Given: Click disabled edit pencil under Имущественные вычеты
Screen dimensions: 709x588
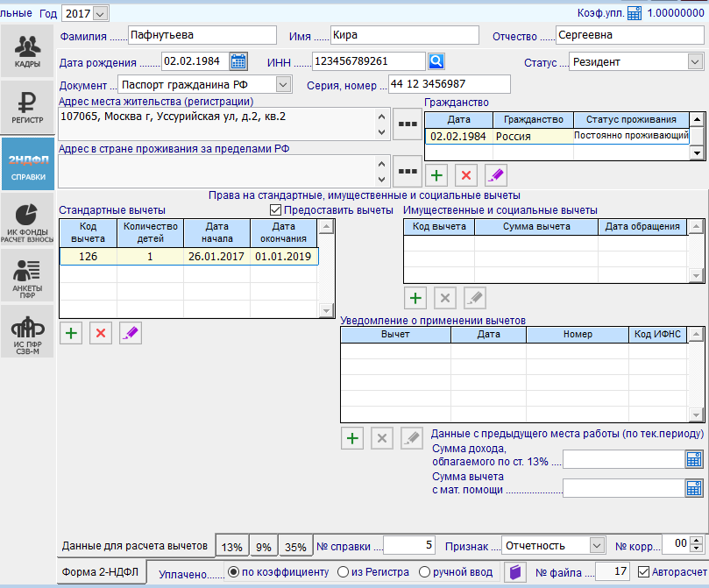Looking at the screenshot, I should (x=475, y=298).
